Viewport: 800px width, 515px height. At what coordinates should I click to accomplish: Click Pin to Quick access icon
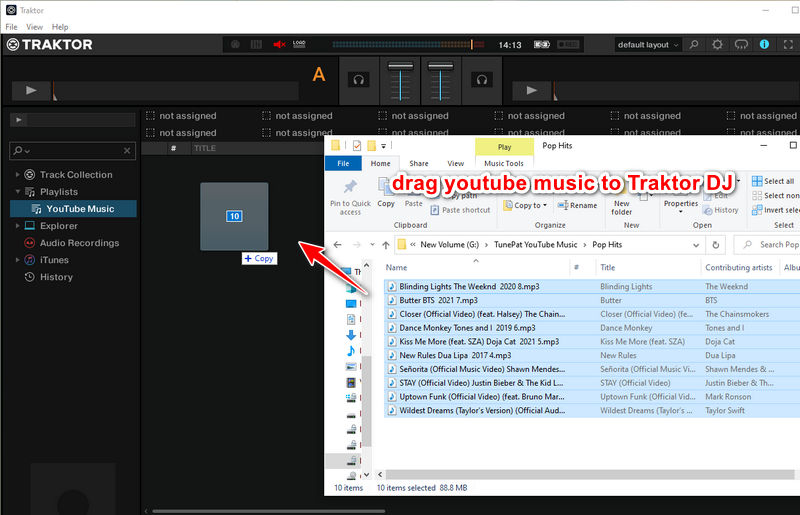click(350, 187)
